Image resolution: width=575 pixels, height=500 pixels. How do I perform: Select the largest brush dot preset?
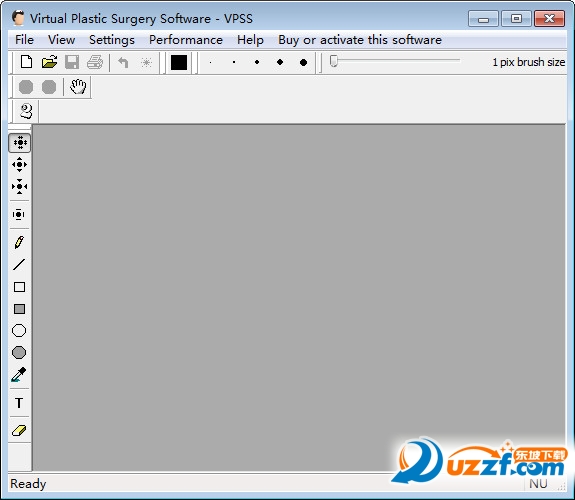[303, 62]
